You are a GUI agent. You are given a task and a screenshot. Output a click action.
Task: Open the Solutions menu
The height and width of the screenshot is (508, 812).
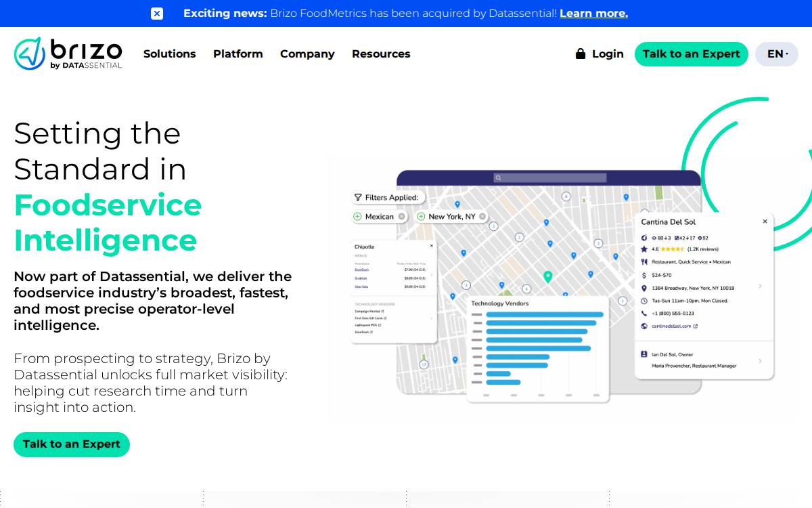(169, 54)
